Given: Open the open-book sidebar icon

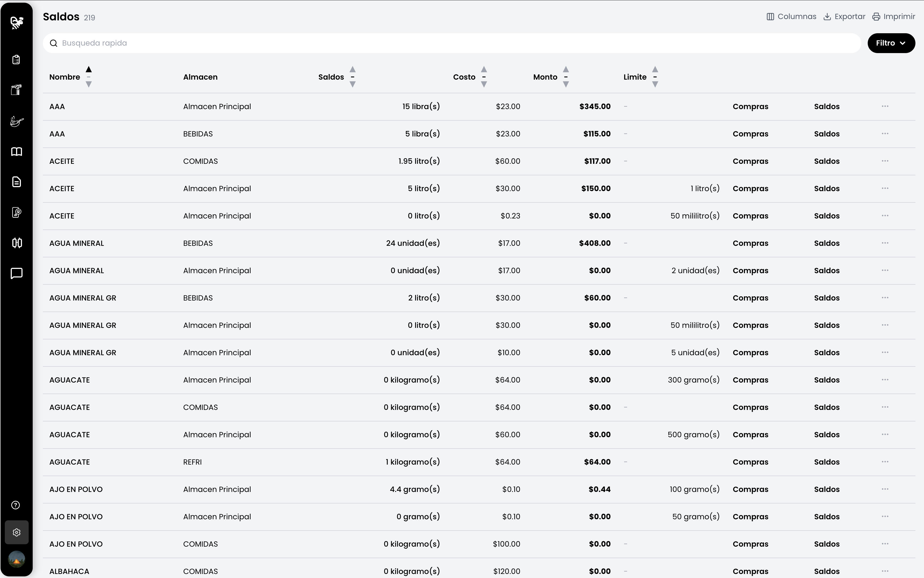Looking at the screenshot, I should [x=16, y=152].
